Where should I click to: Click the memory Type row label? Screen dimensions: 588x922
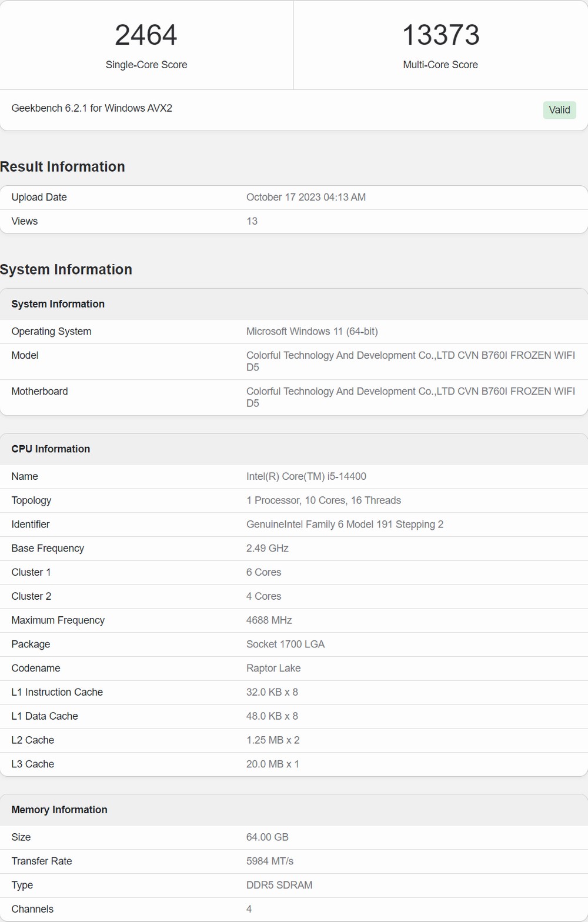click(22, 886)
